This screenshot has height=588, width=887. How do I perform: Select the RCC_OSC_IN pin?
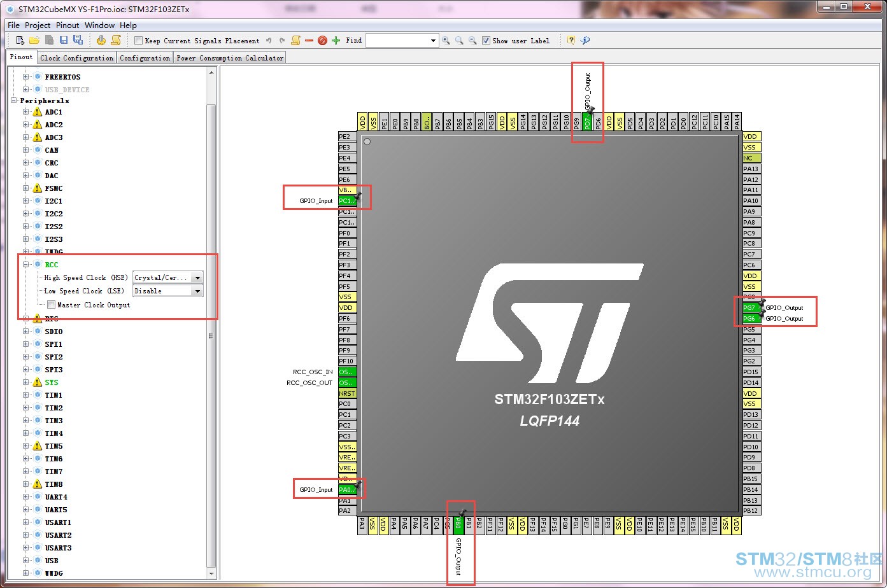pos(347,372)
